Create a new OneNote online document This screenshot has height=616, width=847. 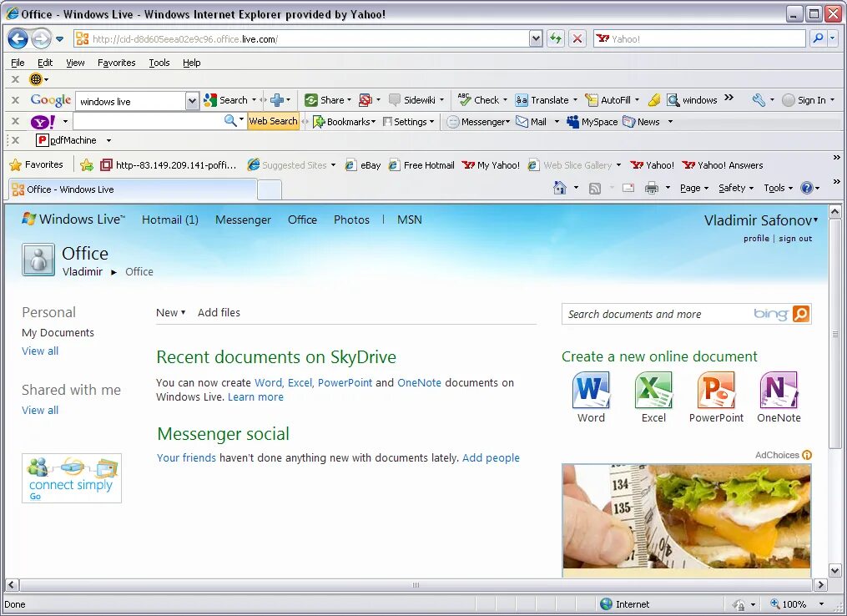[779, 390]
